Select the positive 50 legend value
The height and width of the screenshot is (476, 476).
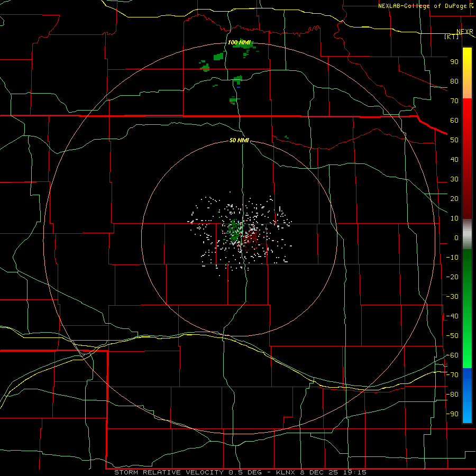pyautogui.click(x=454, y=140)
